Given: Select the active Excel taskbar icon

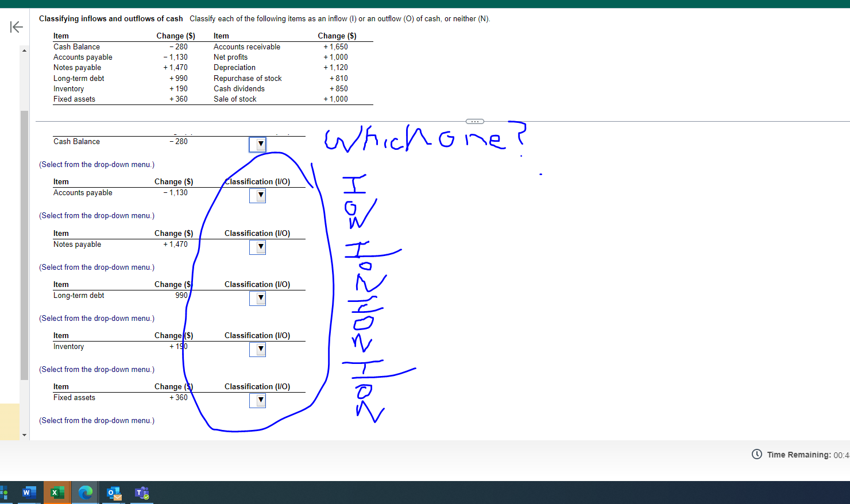Looking at the screenshot, I should [x=56, y=493].
